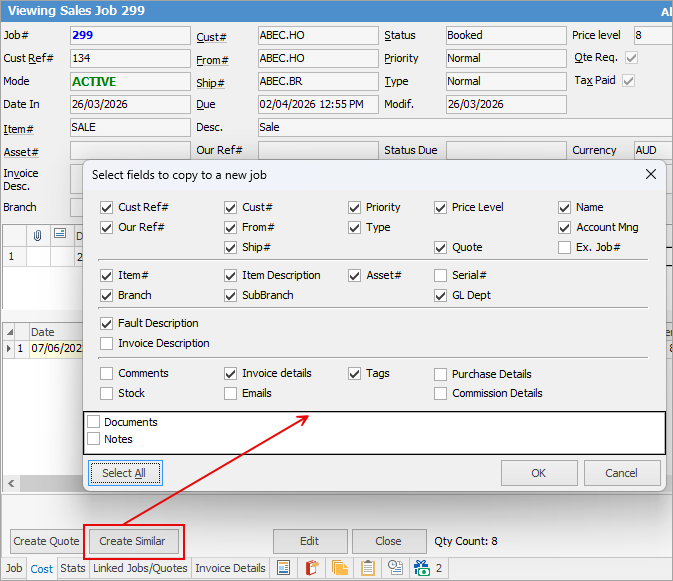Select the row indicator arrow for row 1
This screenshot has height=581, width=673.
[8, 349]
